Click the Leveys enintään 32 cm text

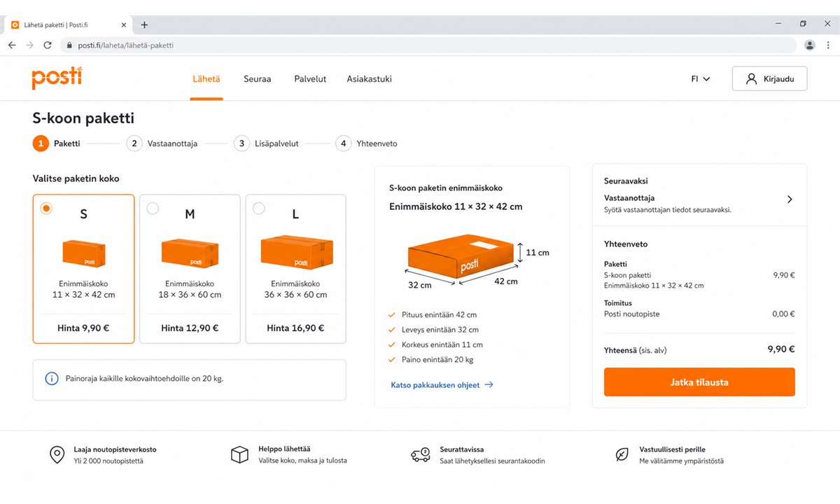[x=440, y=330]
